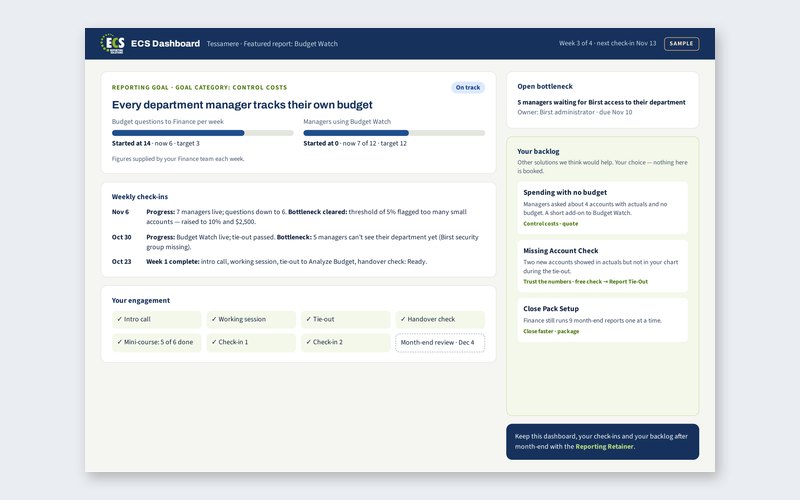Click 'Reporting goal · Goal category: Control costs' label
Screen dimensions: 800x500
(x=199, y=87)
